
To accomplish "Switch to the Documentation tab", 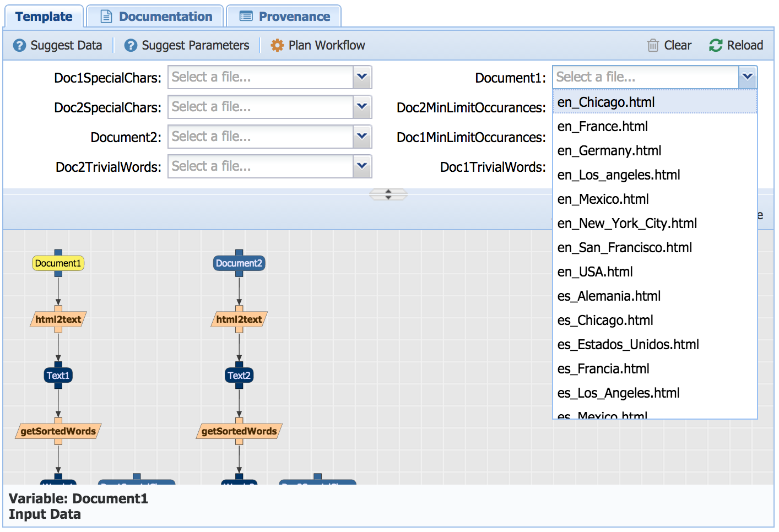I will (x=156, y=17).
